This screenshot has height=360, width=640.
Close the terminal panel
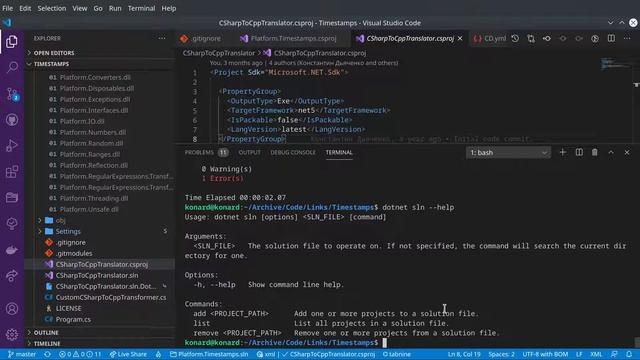(627, 152)
